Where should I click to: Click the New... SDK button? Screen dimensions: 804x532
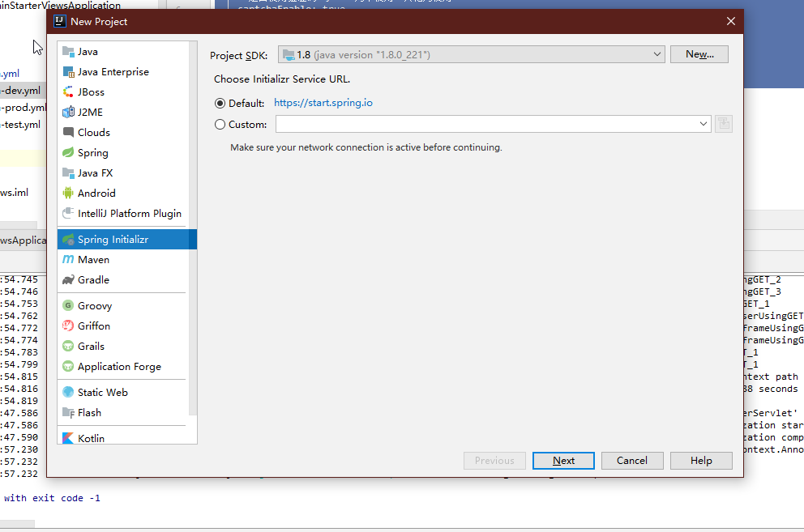[x=699, y=54]
